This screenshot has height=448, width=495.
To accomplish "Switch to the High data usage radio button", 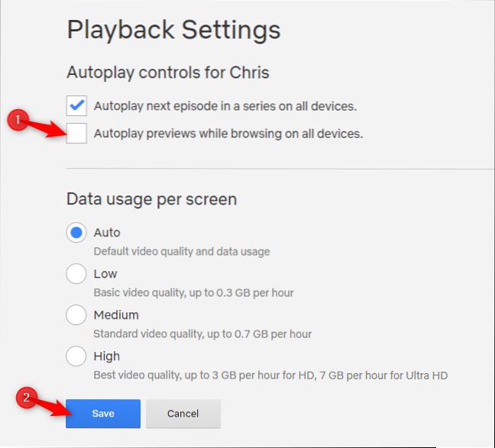I will [76, 356].
